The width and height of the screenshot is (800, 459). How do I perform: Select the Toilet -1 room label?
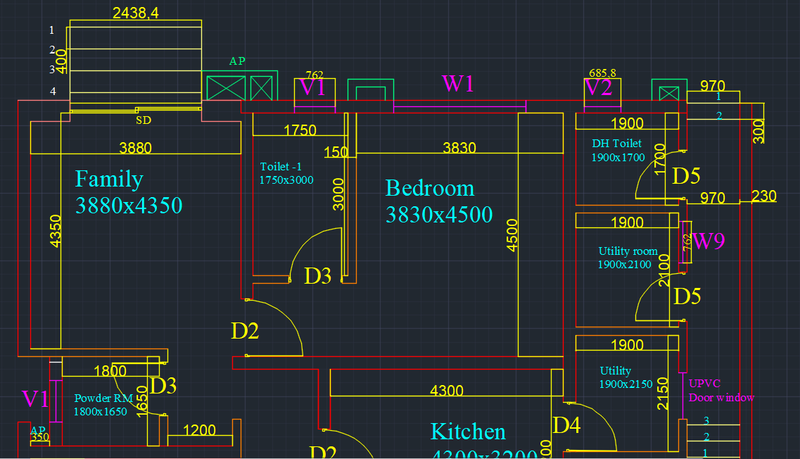pyautogui.click(x=281, y=167)
